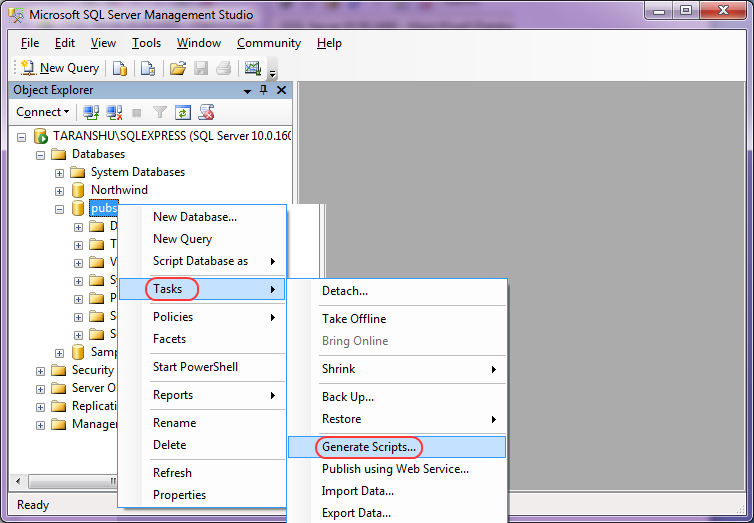Viewport: 754px width, 523px height.
Task: Open the toolbar options overflow arrow
Action: tap(272, 73)
